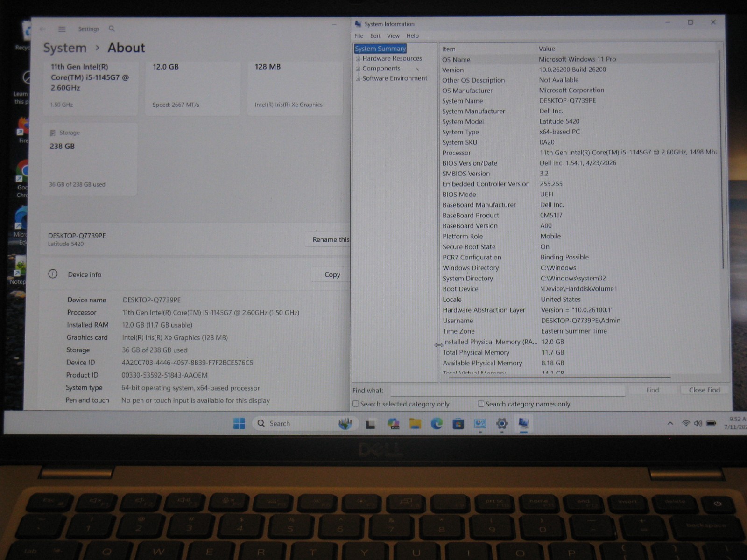Select the System Model row
Image resolution: width=747 pixels, height=560 pixels.
pos(579,121)
